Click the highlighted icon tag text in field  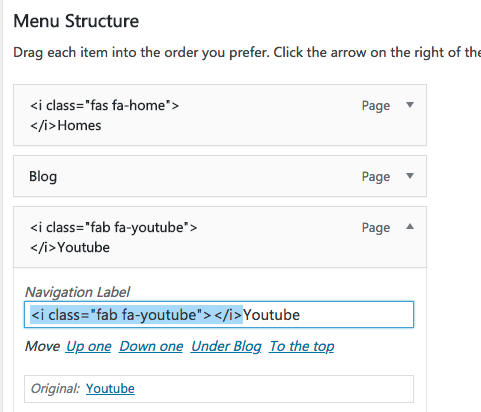coord(136,315)
